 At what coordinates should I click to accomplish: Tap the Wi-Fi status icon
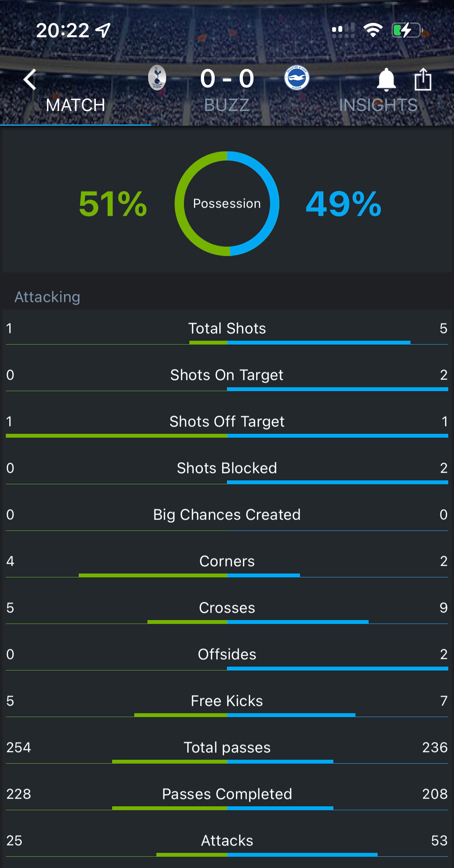click(x=373, y=30)
